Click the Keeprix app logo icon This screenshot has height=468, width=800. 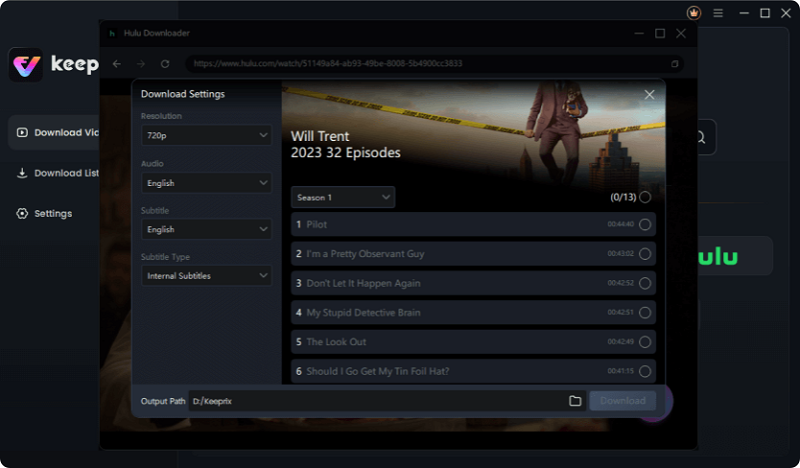point(26,65)
